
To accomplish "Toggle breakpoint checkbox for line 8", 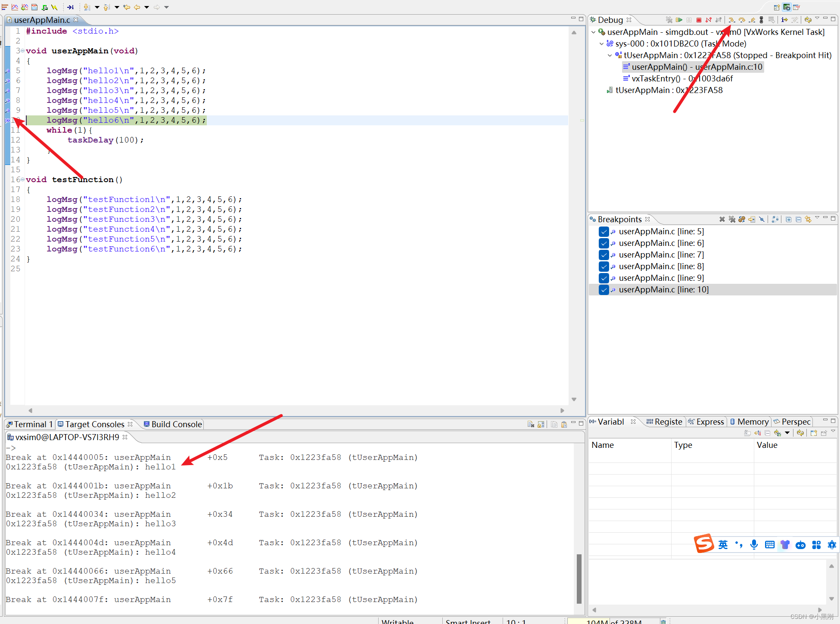I will [604, 267].
